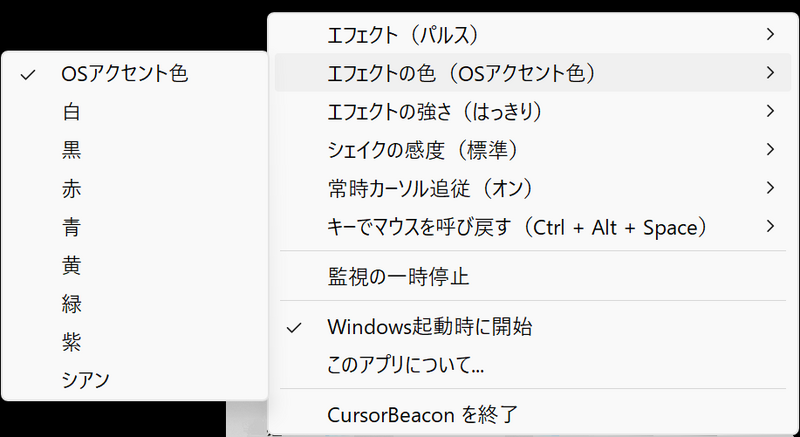Open 常時カーソル追従 submenu arrow
Screen dimensions: 800x437
[770, 188]
